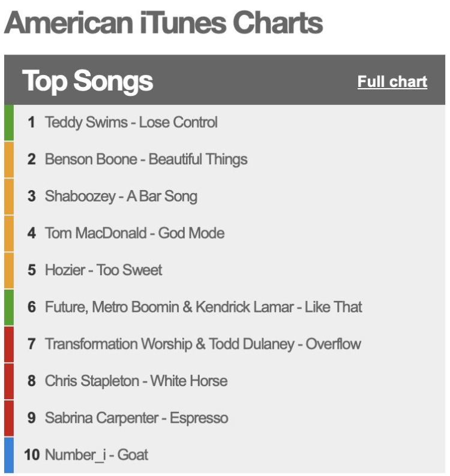Click green status bar beside Like That
The image size is (450, 476).
(x=8, y=308)
